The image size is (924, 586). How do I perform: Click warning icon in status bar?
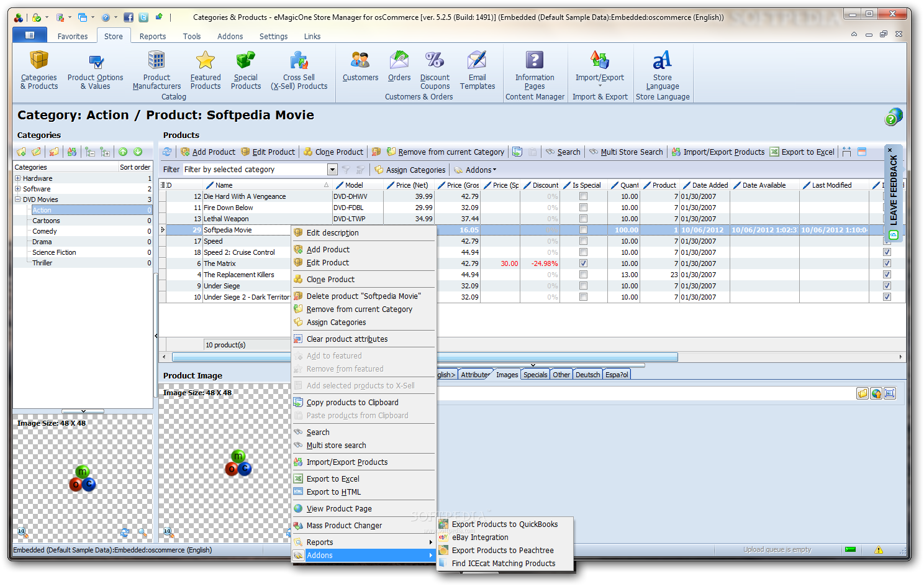pos(879,549)
